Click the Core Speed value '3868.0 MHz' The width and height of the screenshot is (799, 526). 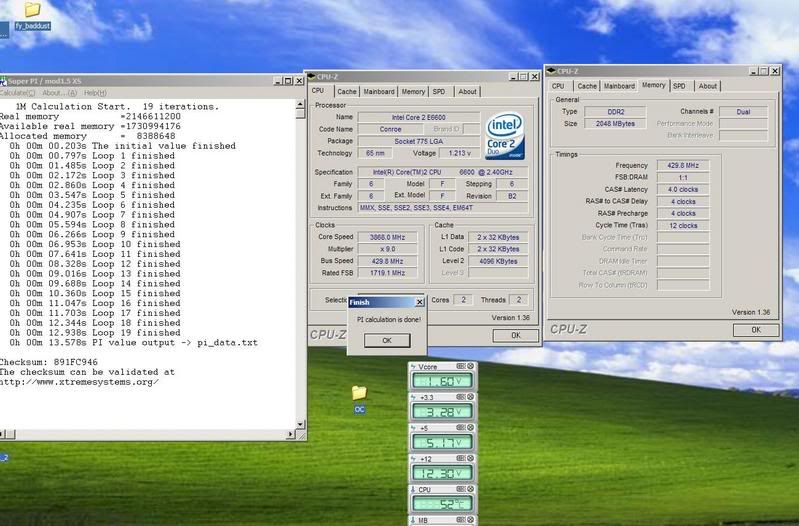[387, 237]
